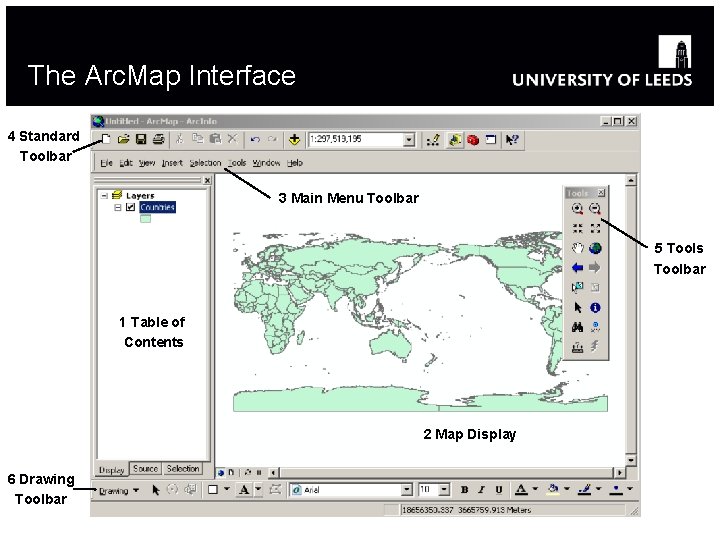Select the Go To XY tool
Screen dimensions: 720x540
[x=595, y=327]
